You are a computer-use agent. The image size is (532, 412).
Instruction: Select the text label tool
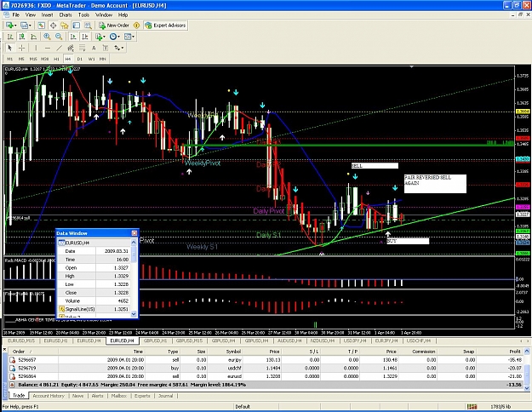[x=106, y=48]
